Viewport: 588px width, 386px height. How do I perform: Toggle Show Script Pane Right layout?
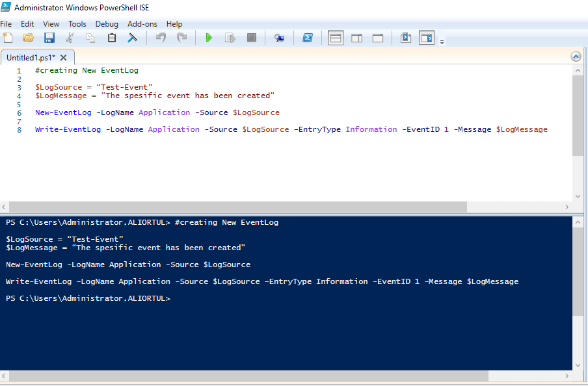coord(356,38)
